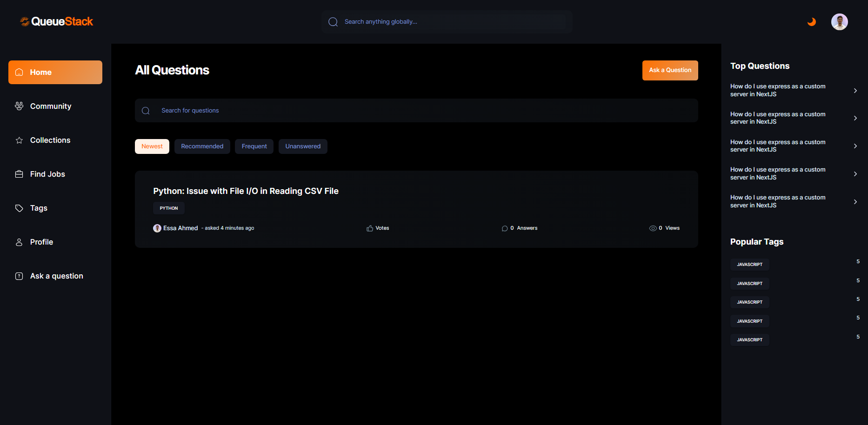The image size is (868, 425).
Task: Open Community page from sidebar
Action: coord(55,106)
